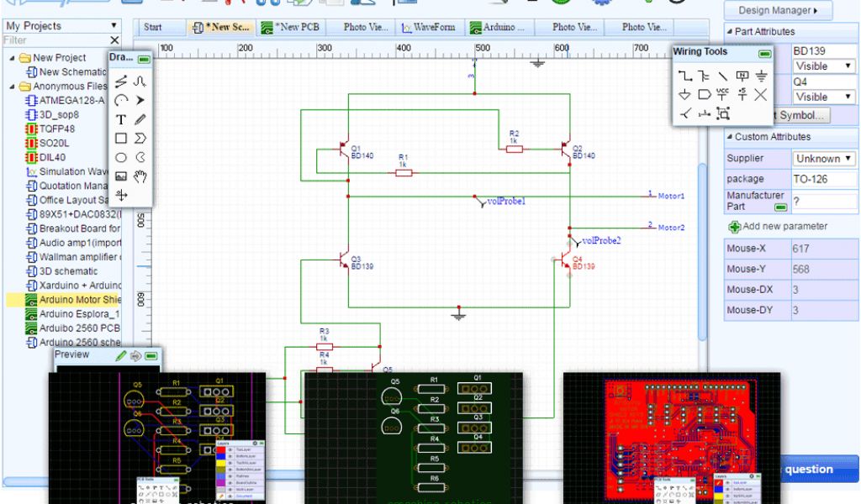The height and width of the screenshot is (504, 861).
Task: Select the wire tool in Wiring Tools
Action: coord(684,76)
